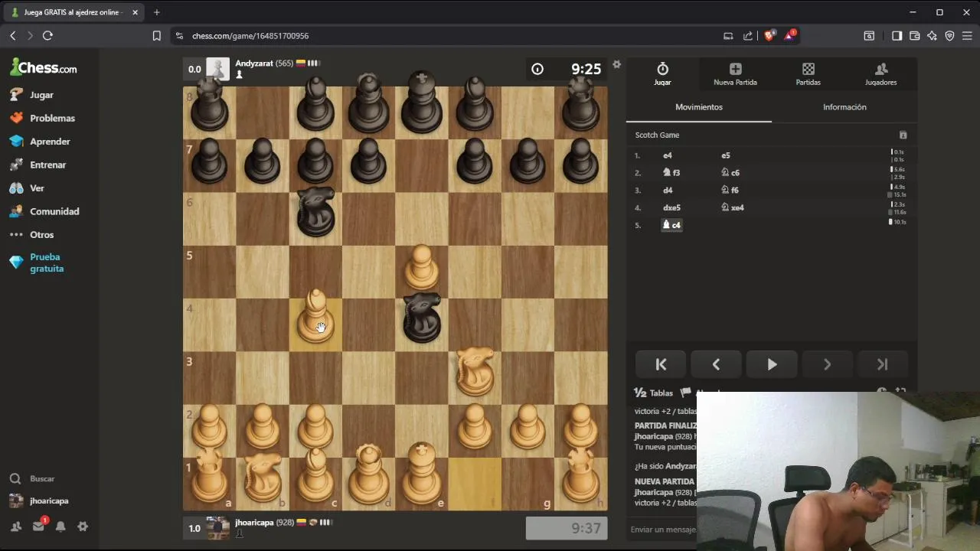Offer a draw with Tablas button

point(654,393)
